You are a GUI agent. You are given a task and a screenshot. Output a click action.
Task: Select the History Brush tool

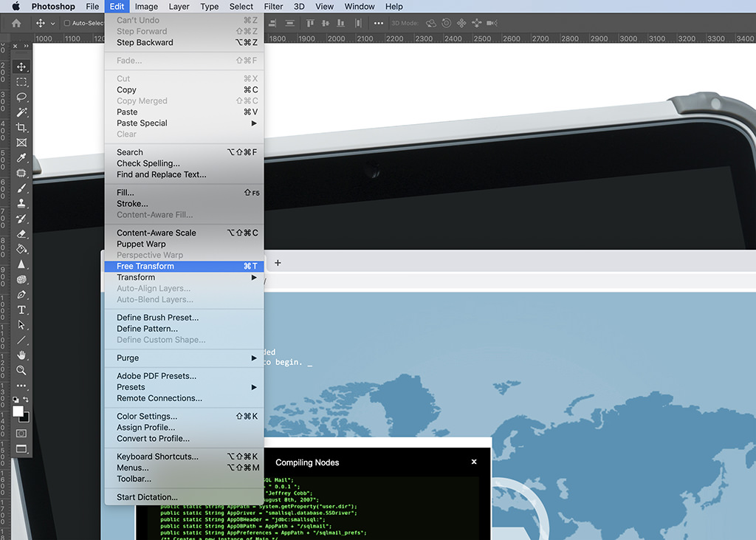[21, 219]
